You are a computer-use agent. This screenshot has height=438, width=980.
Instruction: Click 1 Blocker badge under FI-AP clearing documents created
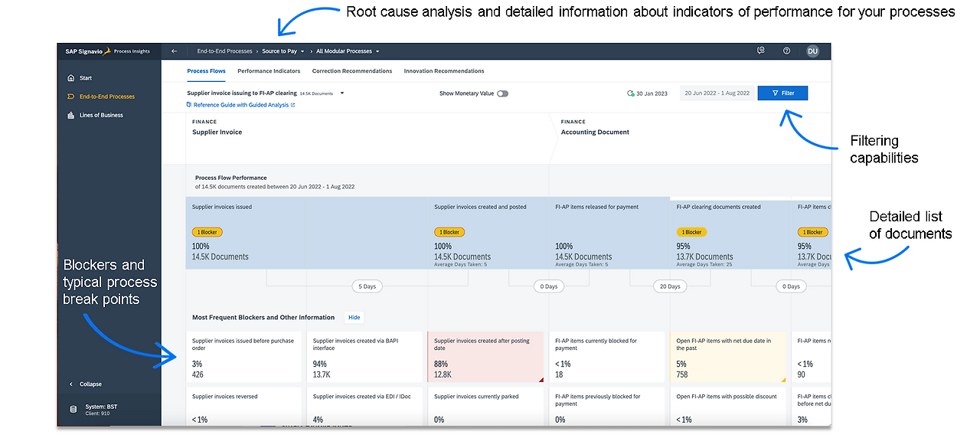691,232
